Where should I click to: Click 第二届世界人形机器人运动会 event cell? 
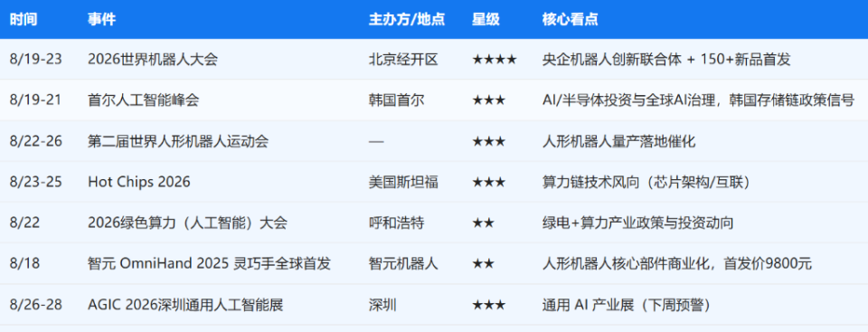pos(178,141)
